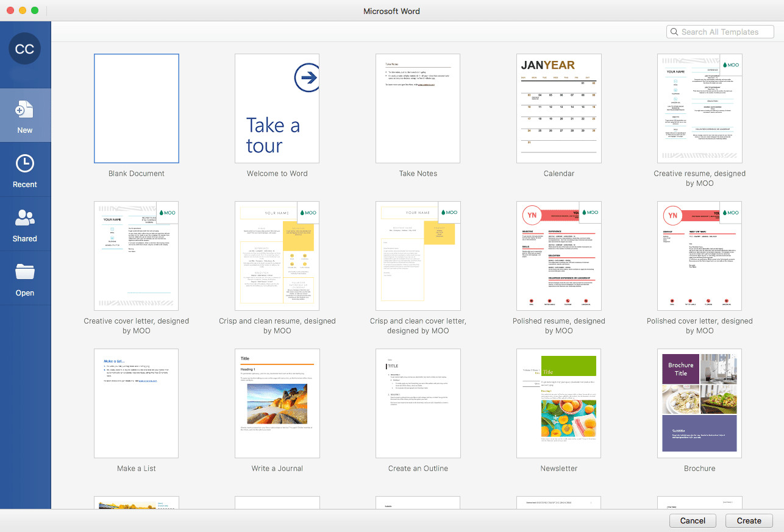Click the CC account avatar

tap(25, 49)
